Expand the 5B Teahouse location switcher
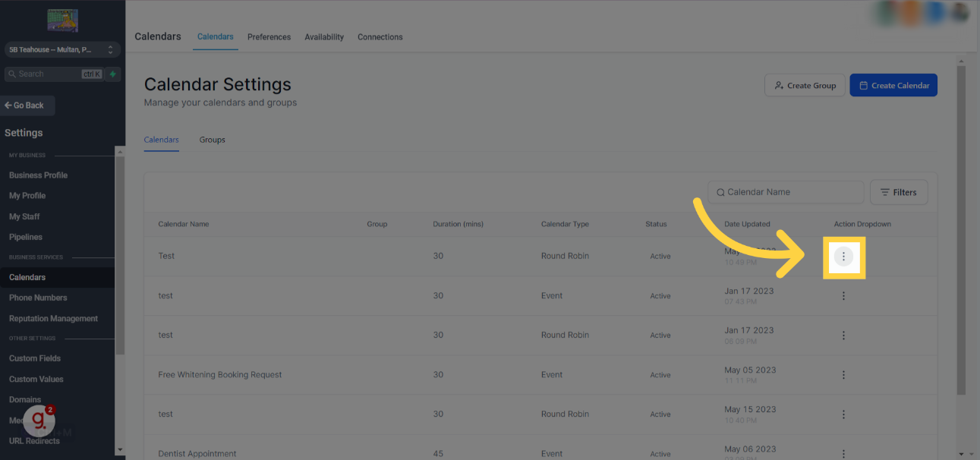This screenshot has height=460, width=980. point(62,49)
